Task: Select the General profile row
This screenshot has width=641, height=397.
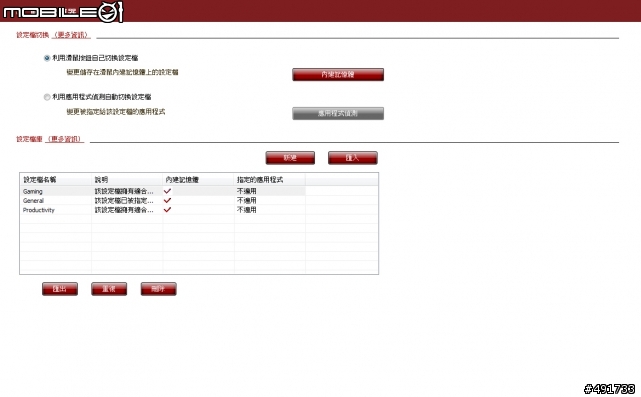Action: (x=199, y=200)
